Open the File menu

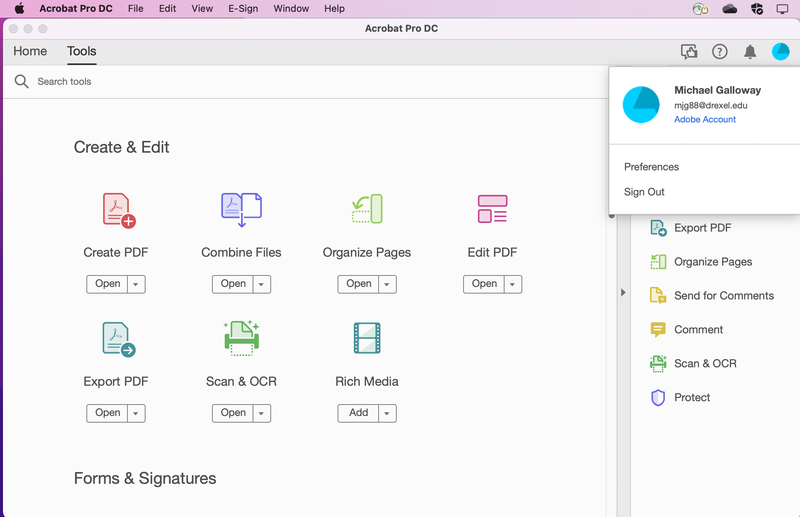[x=135, y=9]
